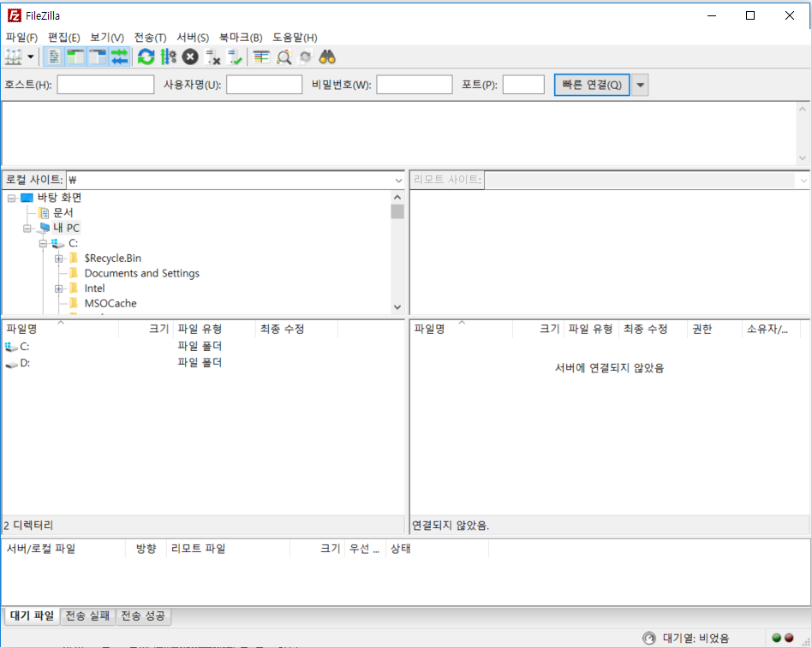Toggle directory comparison icon
This screenshot has width=812, height=648.
click(x=284, y=57)
